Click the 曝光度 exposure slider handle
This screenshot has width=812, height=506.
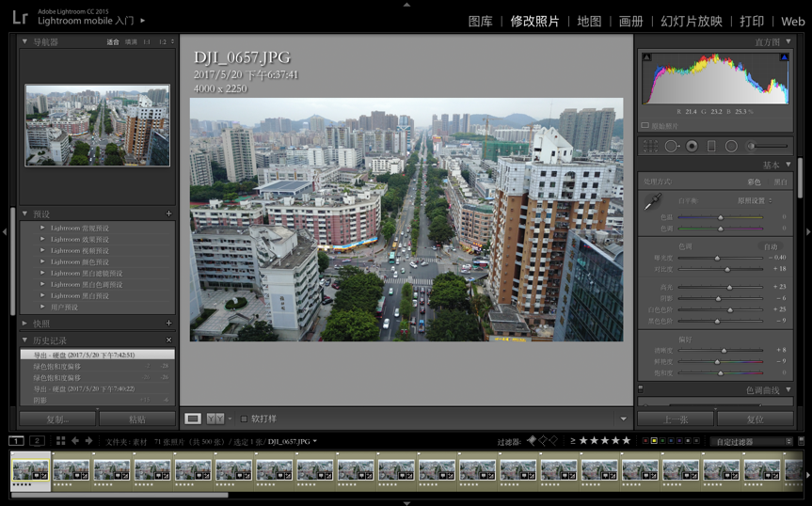coord(717,257)
